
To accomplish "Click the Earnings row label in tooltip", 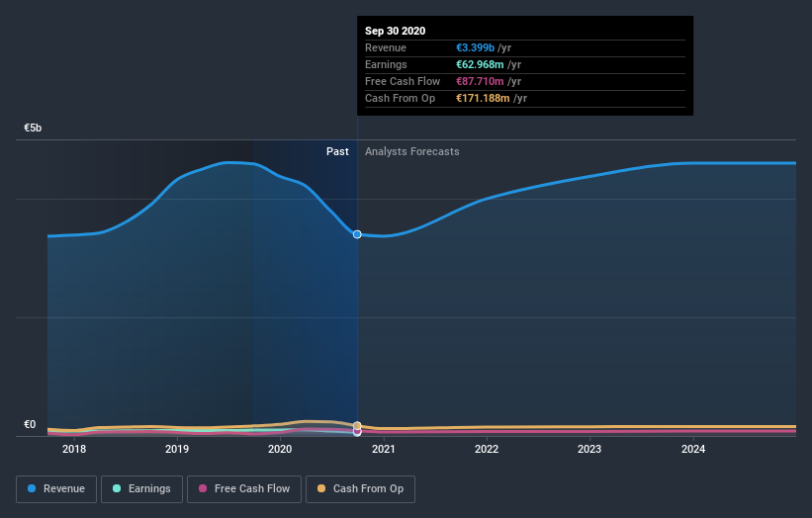I will (387, 64).
